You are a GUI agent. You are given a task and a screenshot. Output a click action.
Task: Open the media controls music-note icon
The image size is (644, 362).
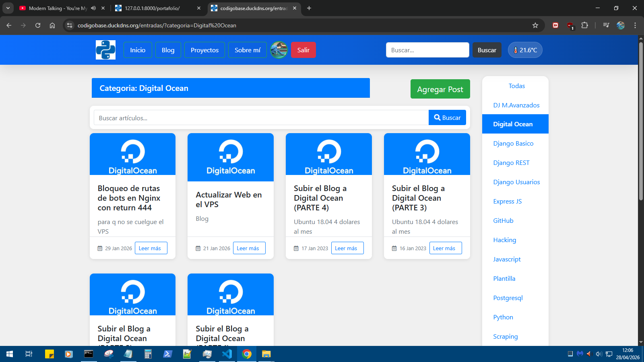click(606, 25)
